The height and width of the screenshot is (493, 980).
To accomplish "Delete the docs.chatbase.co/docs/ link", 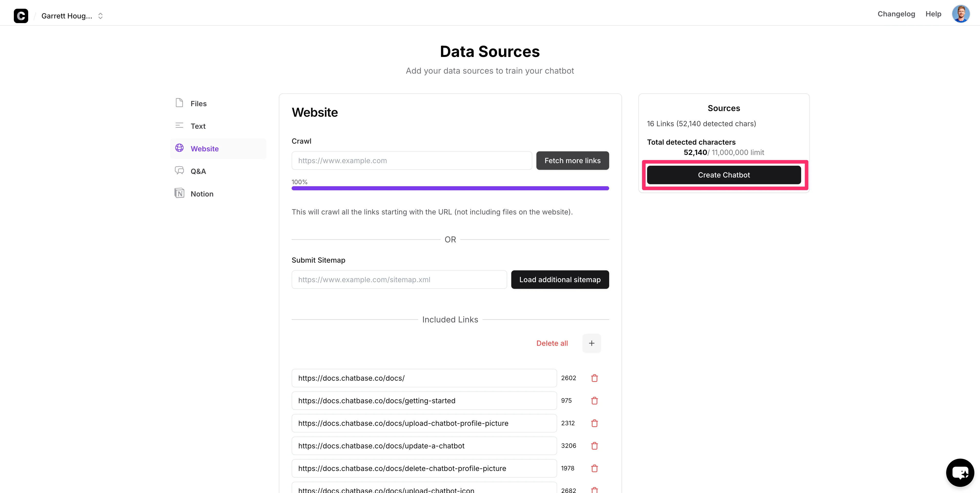I will click(594, 378).
